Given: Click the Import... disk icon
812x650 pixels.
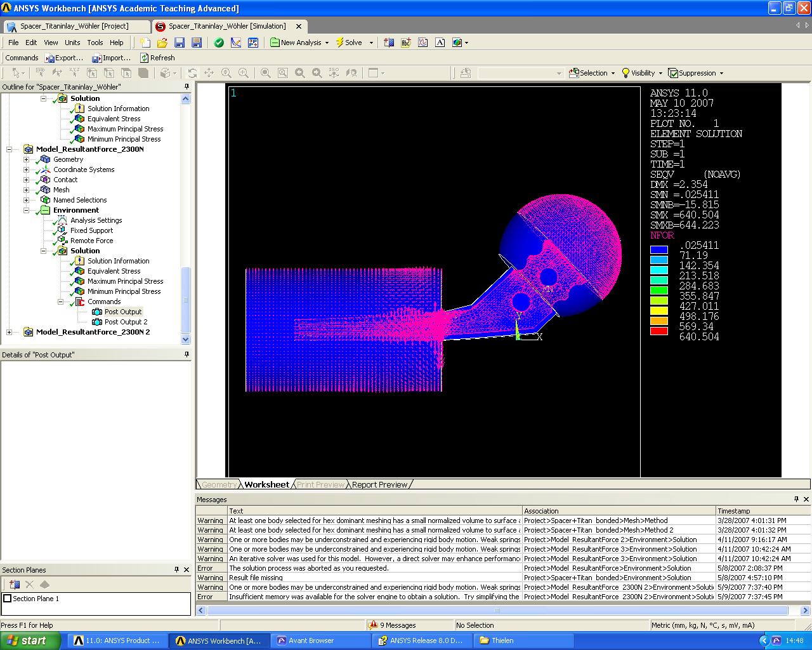Looking at the screenshot, I should click(x=97, y=58).
